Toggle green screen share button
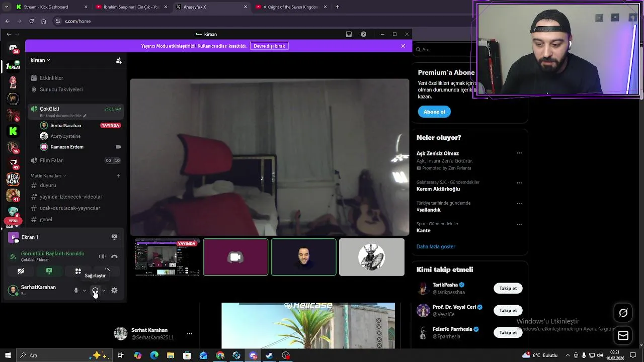This screenshot has width=644, height=362. click(49, 271)
